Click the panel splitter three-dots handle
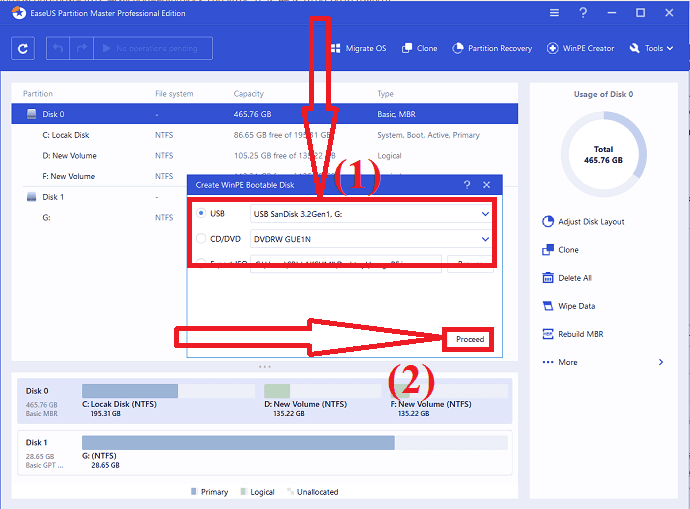Viewport: 690px width, 509px height. pyautogui.click(x=264, y=366)
